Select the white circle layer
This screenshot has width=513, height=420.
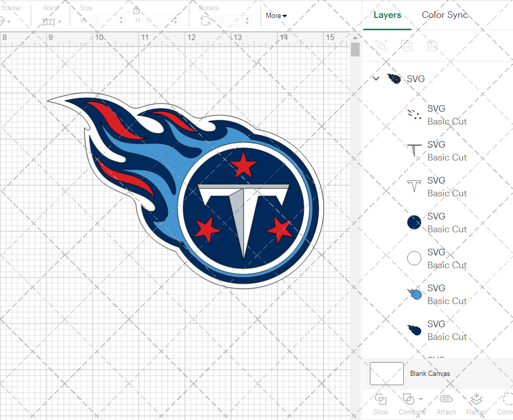[438, 258]
